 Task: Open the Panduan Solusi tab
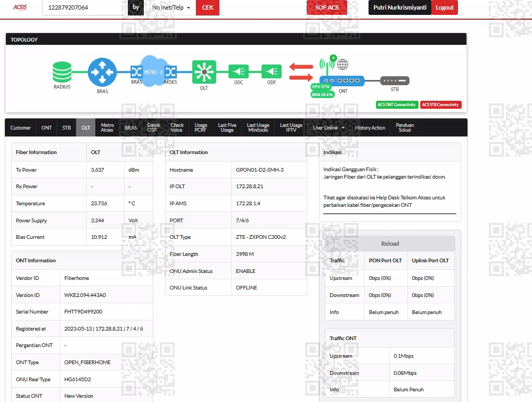405,128
